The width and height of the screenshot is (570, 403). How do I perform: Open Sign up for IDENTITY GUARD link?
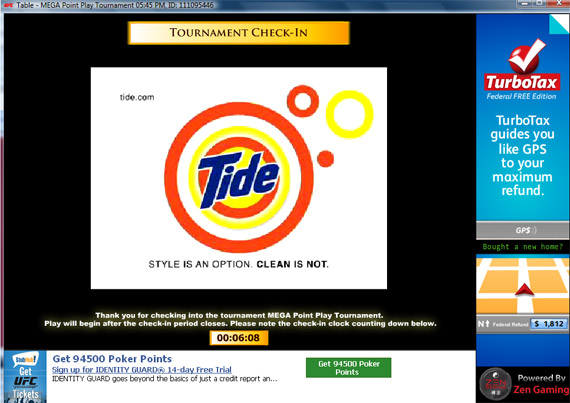pos(141,370)
